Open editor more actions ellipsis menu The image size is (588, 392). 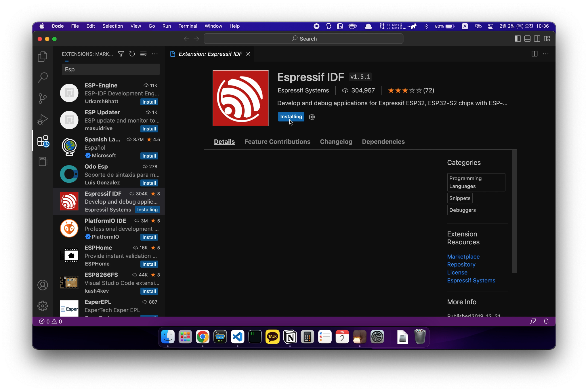[546, 54]
